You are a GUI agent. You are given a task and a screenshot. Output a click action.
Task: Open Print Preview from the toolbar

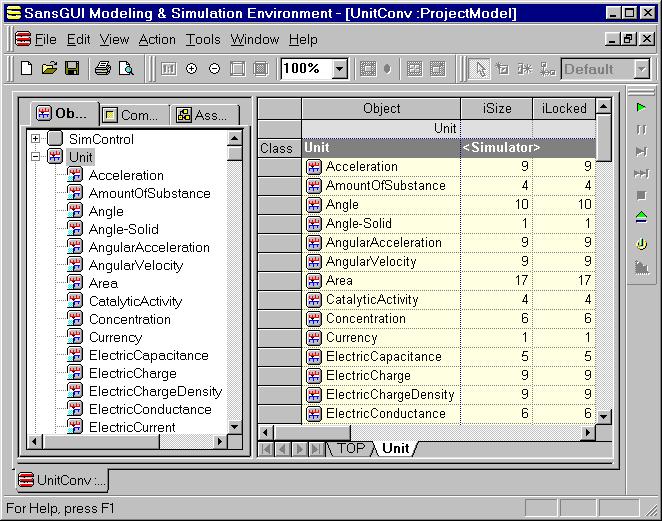[126, 69]
